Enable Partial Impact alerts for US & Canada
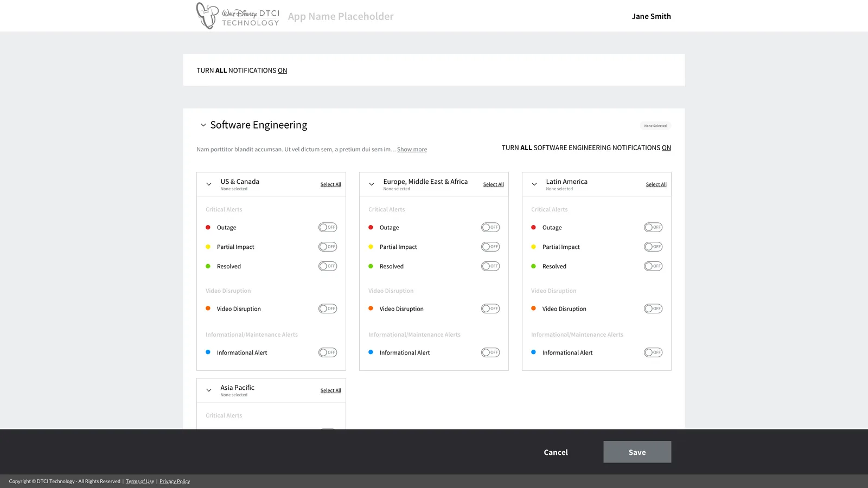The width and height of the screenshot is (868, 488). [328, 247]
